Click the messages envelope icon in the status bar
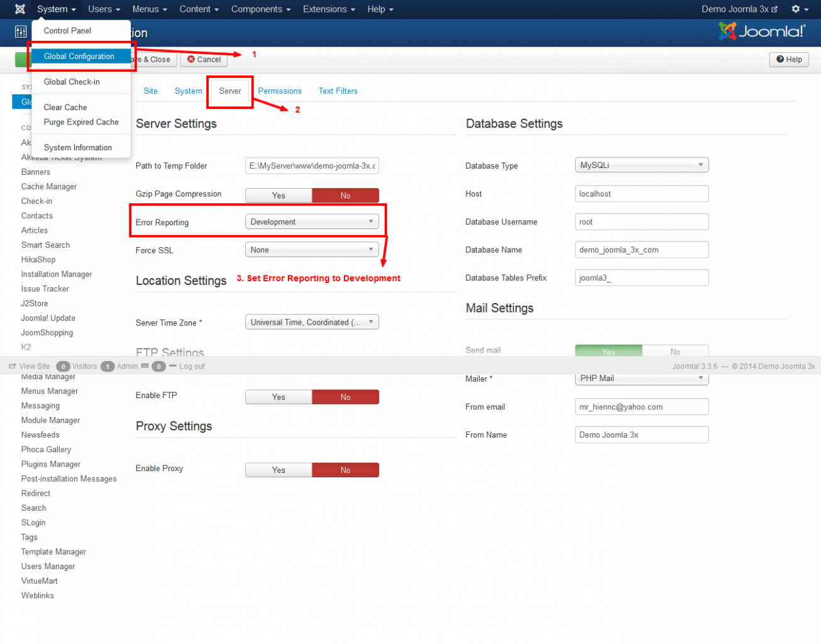This screenshot has height=644, width=821. tap(145, 366)
